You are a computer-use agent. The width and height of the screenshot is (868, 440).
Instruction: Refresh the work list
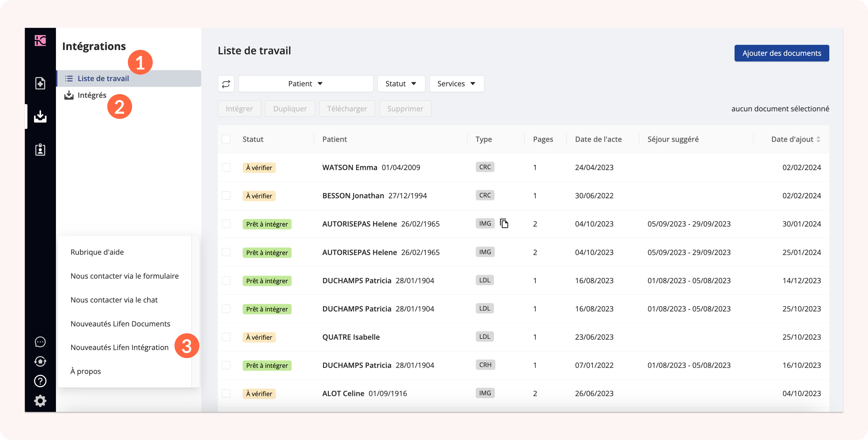click(x=226, y=83)
